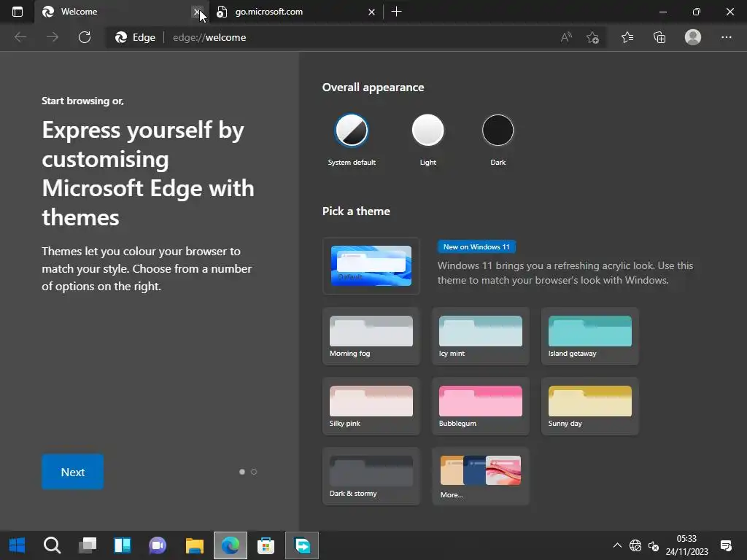Open the network globe tray icon
The width and height of the screenshot is (747, 560).
pos(635,545)
